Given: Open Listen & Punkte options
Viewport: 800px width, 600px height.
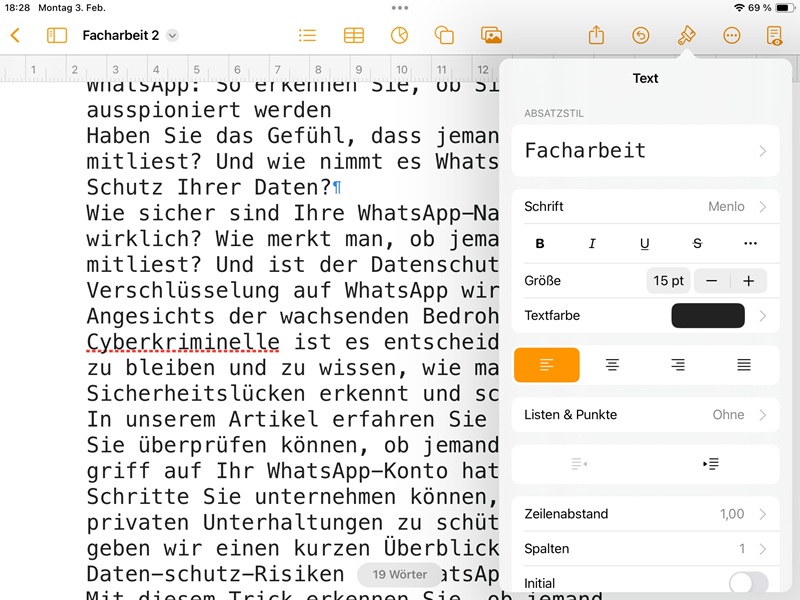Looking at the screenshot, I should point(645,415).
